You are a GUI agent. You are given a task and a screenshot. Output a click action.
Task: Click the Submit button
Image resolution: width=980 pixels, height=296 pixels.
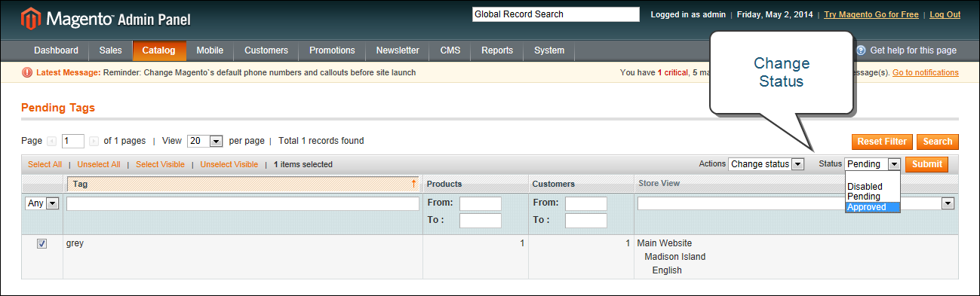tap(927, 164)
